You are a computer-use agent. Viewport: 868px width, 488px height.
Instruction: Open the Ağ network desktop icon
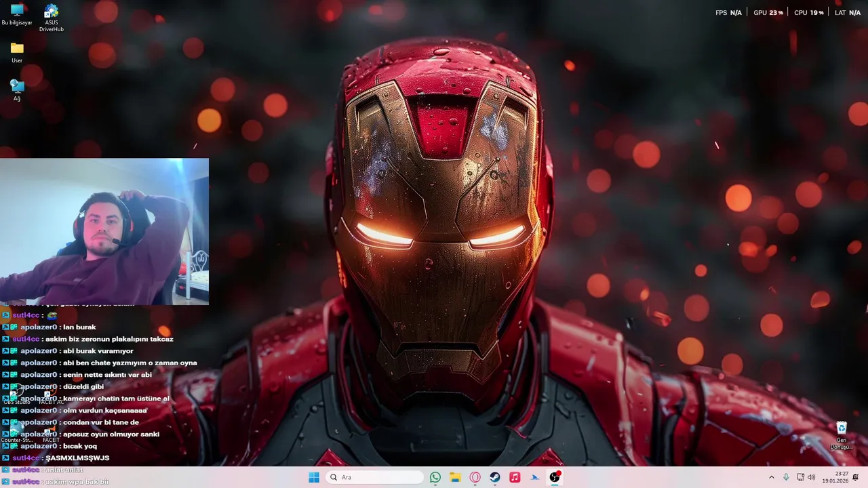coord(17,90)
